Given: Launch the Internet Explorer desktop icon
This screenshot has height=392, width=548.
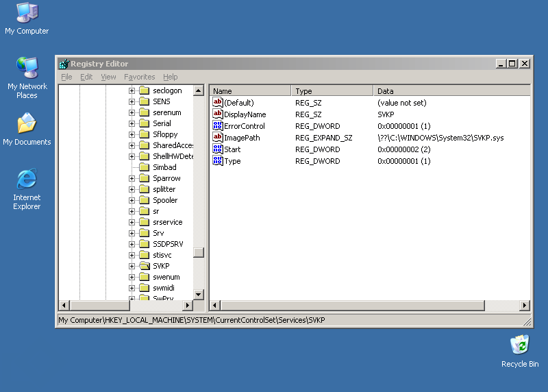Looking at the screenshot, I should click(x=27, y=189).
